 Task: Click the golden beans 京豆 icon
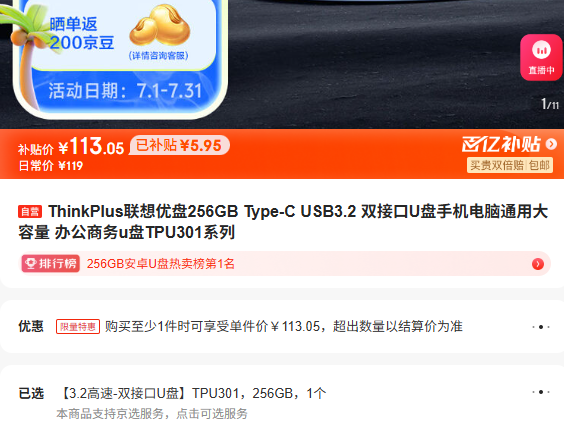tap(160, 26)
